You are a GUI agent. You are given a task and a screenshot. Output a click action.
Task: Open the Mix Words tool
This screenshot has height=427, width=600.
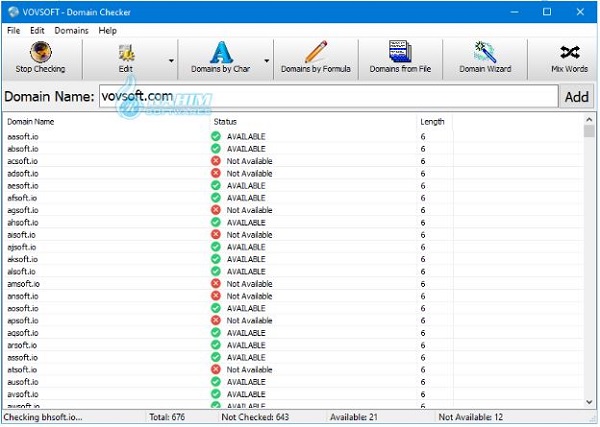point(569,59)
